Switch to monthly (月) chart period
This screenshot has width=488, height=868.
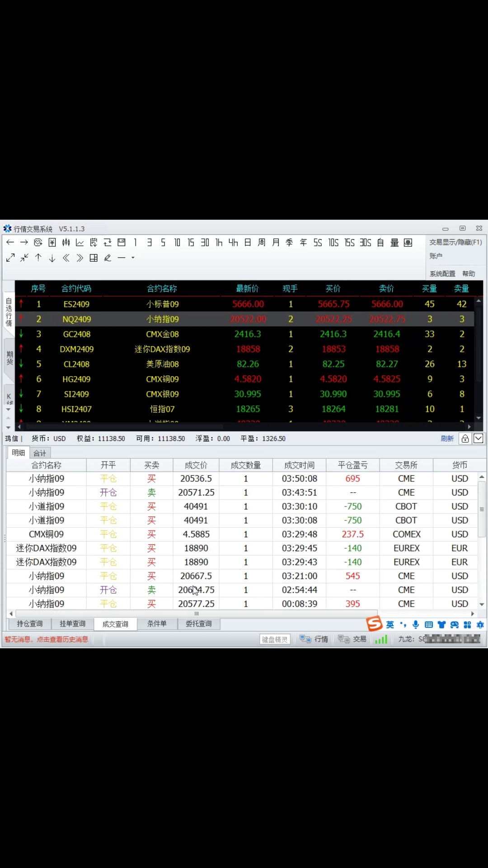tap(276, 242)
